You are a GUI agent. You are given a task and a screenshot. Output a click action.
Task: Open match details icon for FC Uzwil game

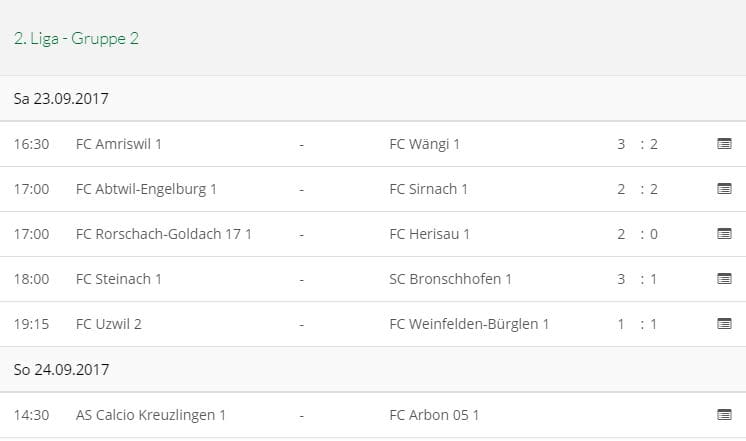pos(724,324)
